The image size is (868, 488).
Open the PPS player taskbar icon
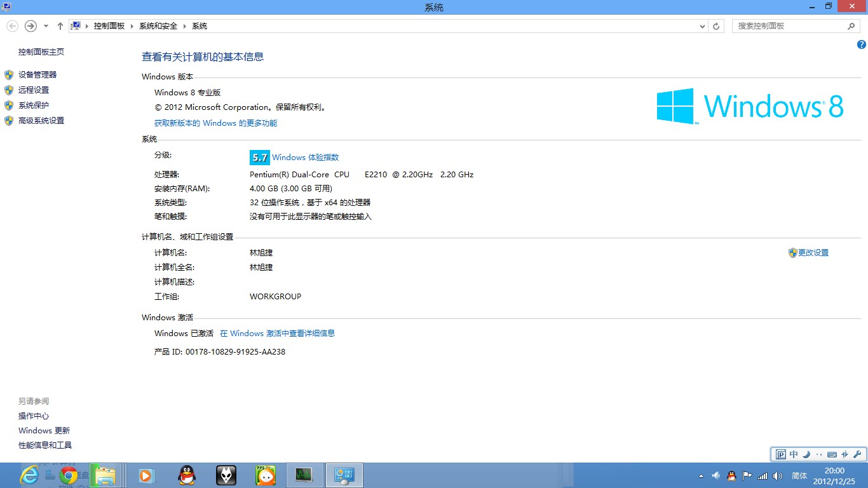266,475
